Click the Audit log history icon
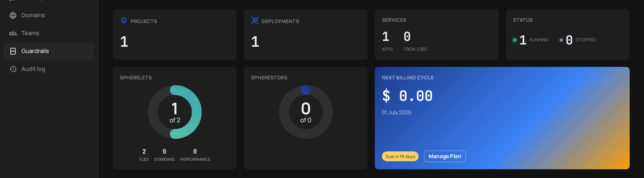644x178 pixels. pos(13,69)
